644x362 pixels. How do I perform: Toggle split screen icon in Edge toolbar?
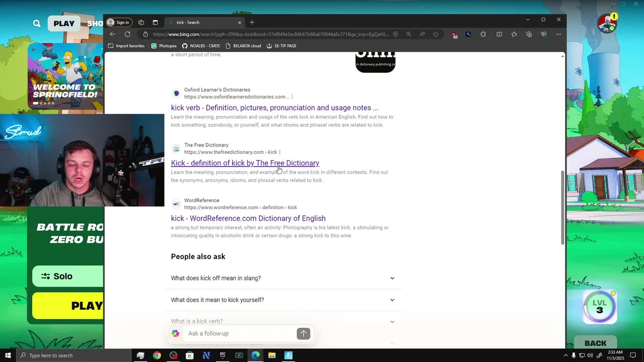click(x=499, y=34)
